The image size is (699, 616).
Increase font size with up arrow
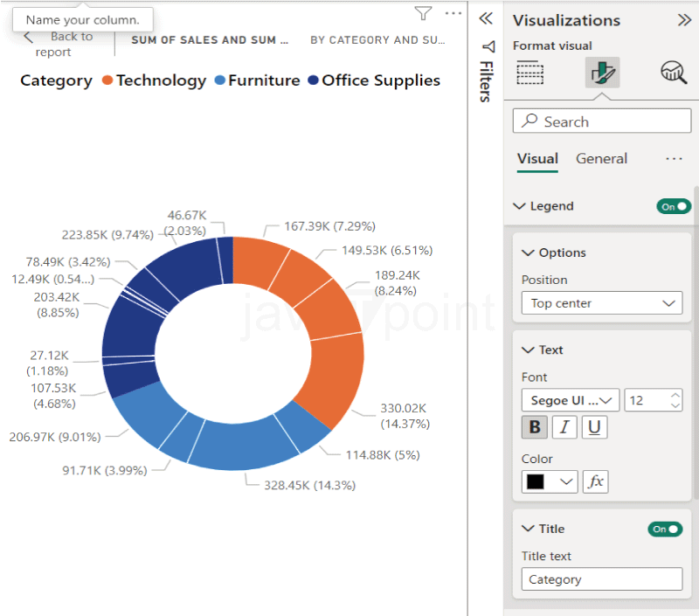click(x=675, y=395)
